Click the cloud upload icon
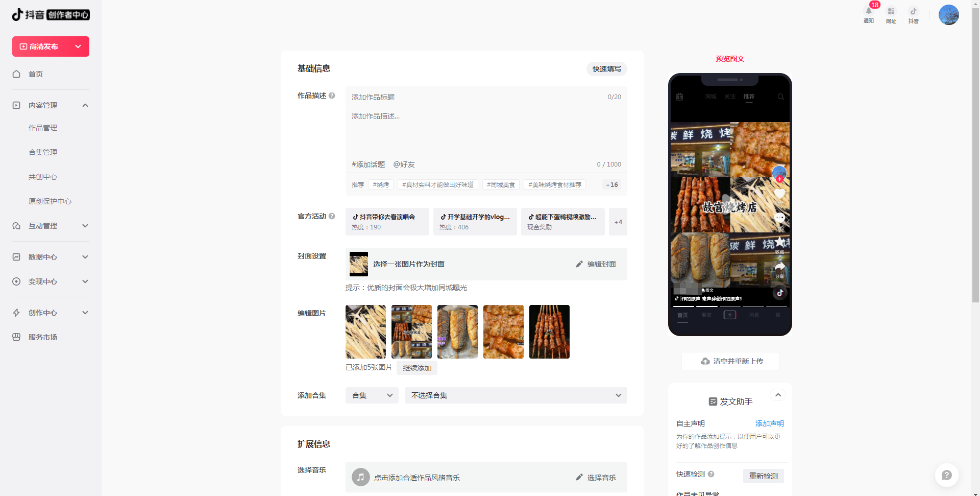980x496 pixels. pos(705,361)
